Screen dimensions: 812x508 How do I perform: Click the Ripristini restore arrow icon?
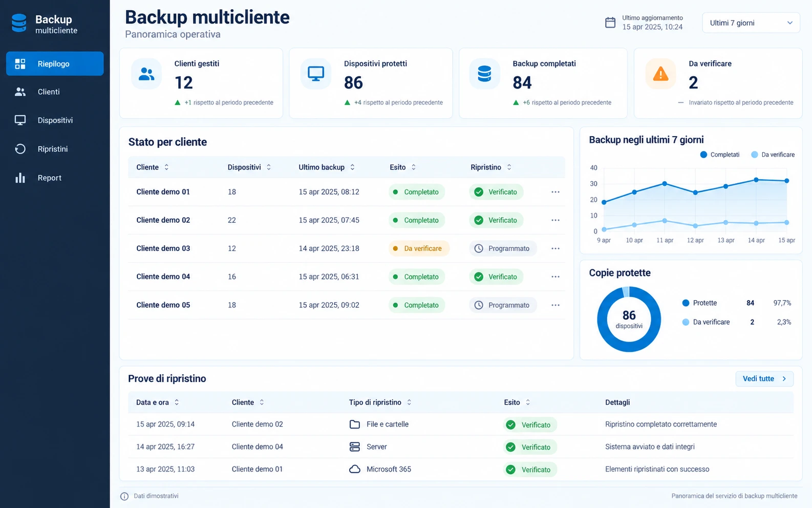[x=20, y=149]
